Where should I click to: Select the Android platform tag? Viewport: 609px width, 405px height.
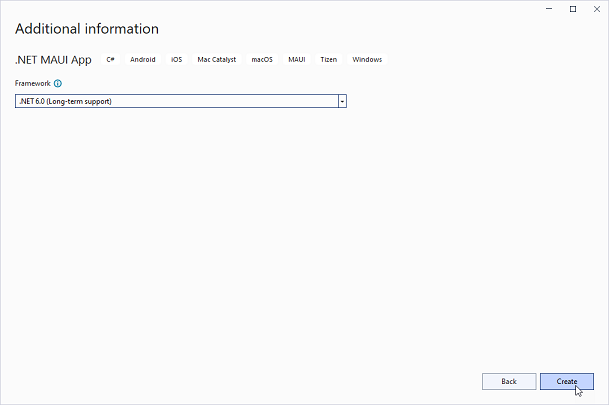coord(143,60)
